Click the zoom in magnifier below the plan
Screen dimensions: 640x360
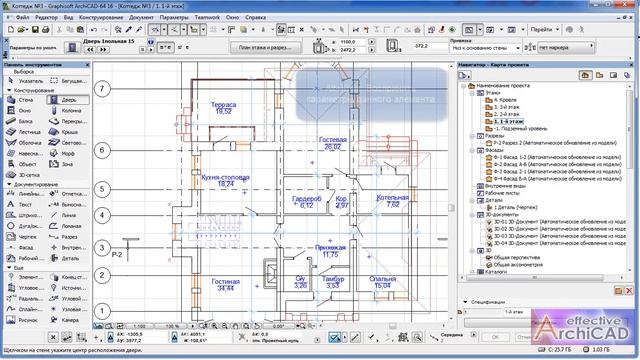pos(214,326)
